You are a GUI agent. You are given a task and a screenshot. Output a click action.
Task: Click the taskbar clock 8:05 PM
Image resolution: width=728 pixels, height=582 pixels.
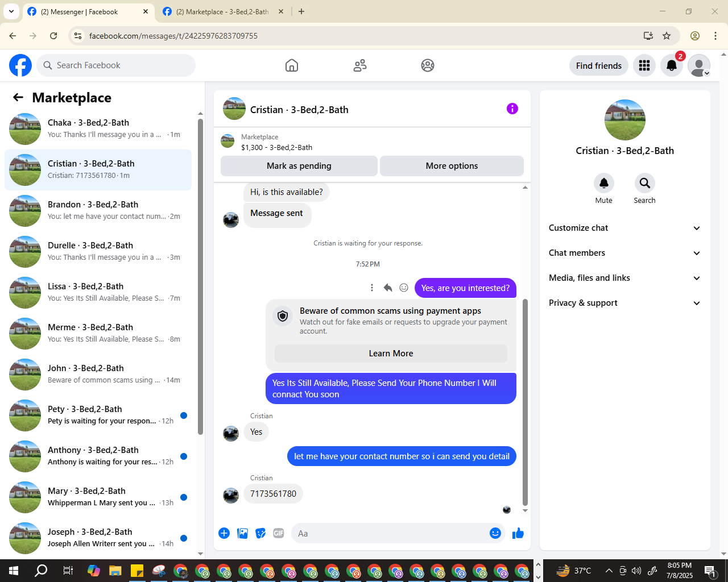point(680,566)
